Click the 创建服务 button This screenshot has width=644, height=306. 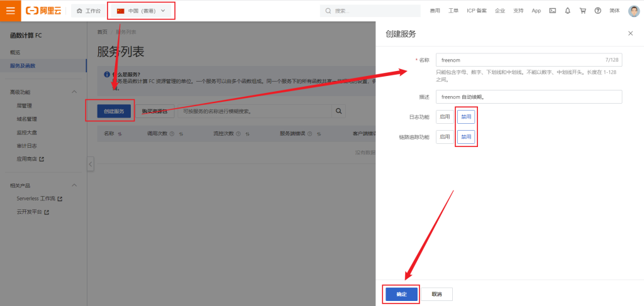click(x=114, y=111)
